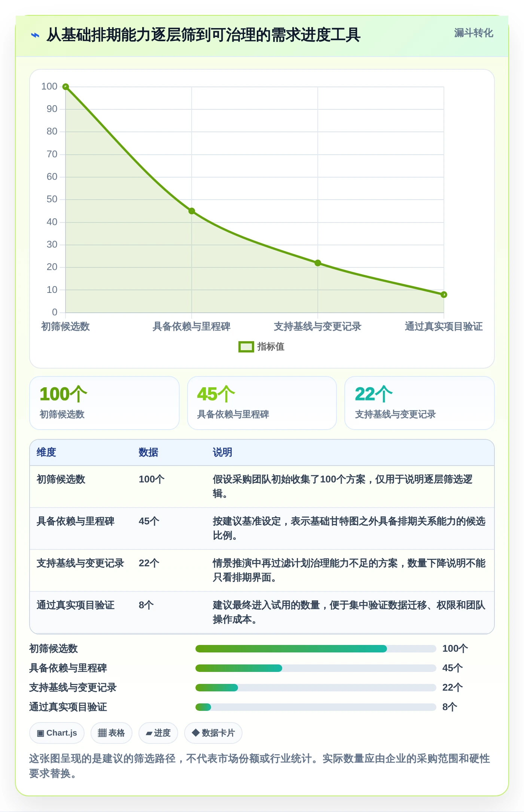Click the 漏斗转化 badge in the header
This screenshot has width=524, height=812.
pos(473,33)
